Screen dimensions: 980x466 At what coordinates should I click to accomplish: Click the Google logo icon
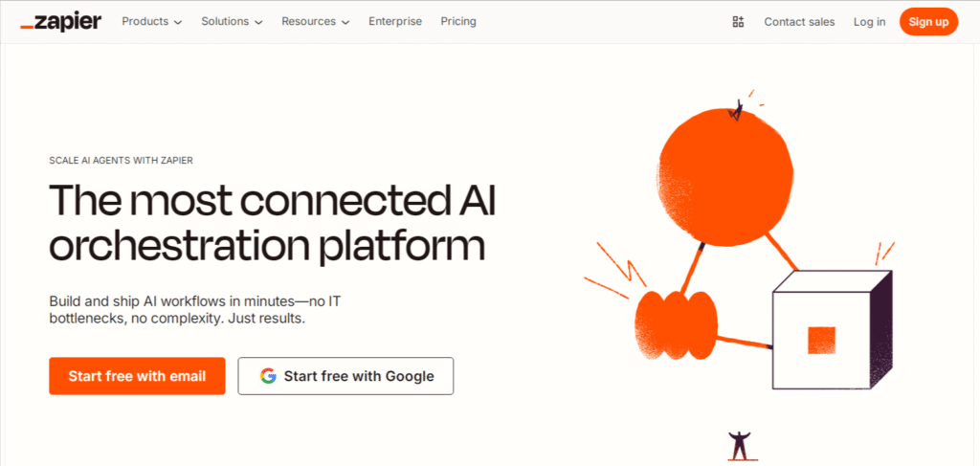pyautogui.click(x=268, y=376)
